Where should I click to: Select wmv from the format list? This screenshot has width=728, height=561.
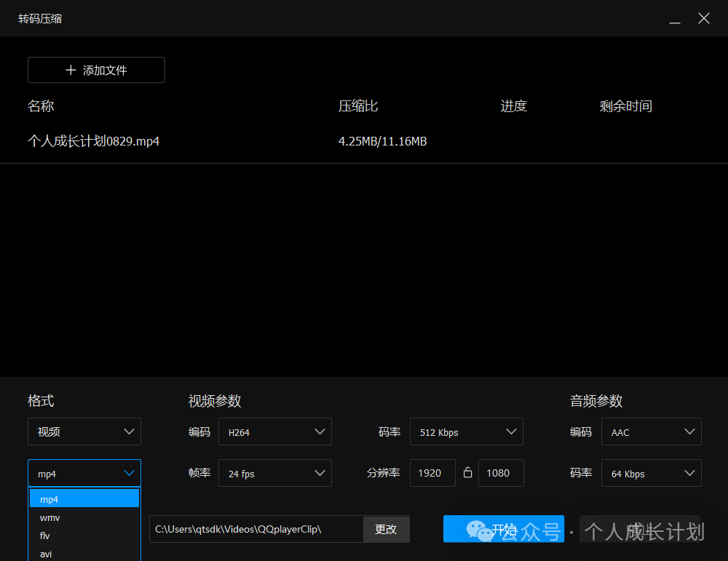tap(84, 517)
